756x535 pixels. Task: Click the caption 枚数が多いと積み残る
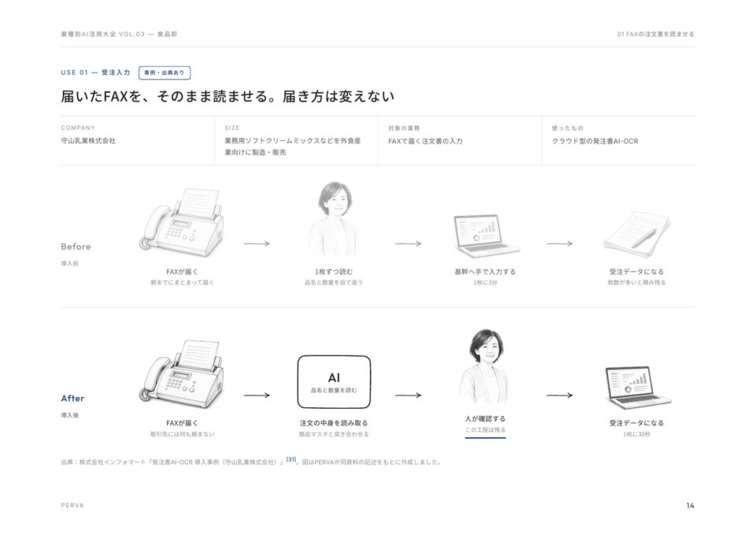(x=637, y=283)
